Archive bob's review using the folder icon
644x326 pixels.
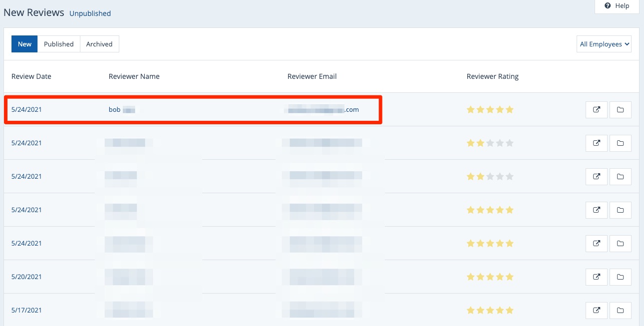620,110
